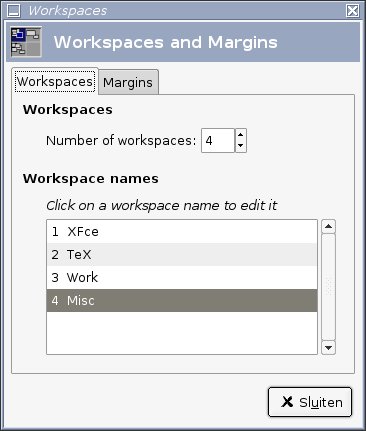
Task: Close the Workspaces window with X icon
Action: pyautogui.click(x=352, y=10)
